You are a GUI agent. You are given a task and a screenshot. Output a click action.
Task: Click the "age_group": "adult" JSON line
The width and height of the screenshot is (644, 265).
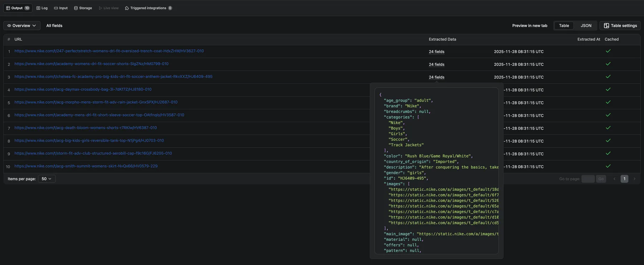[x=408, y=100]
